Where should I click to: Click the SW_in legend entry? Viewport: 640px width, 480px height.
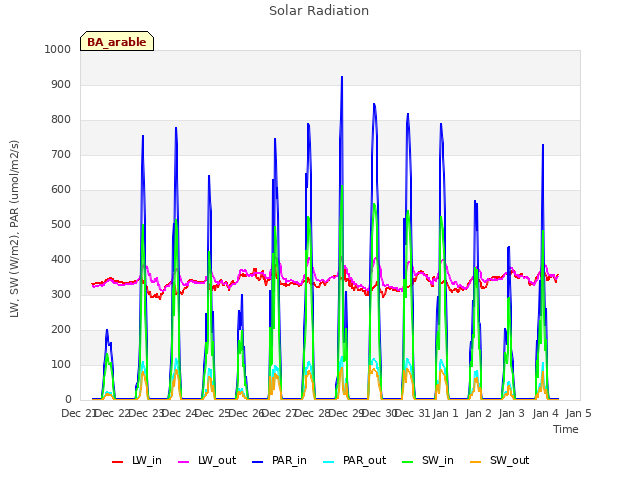(428, 461)
